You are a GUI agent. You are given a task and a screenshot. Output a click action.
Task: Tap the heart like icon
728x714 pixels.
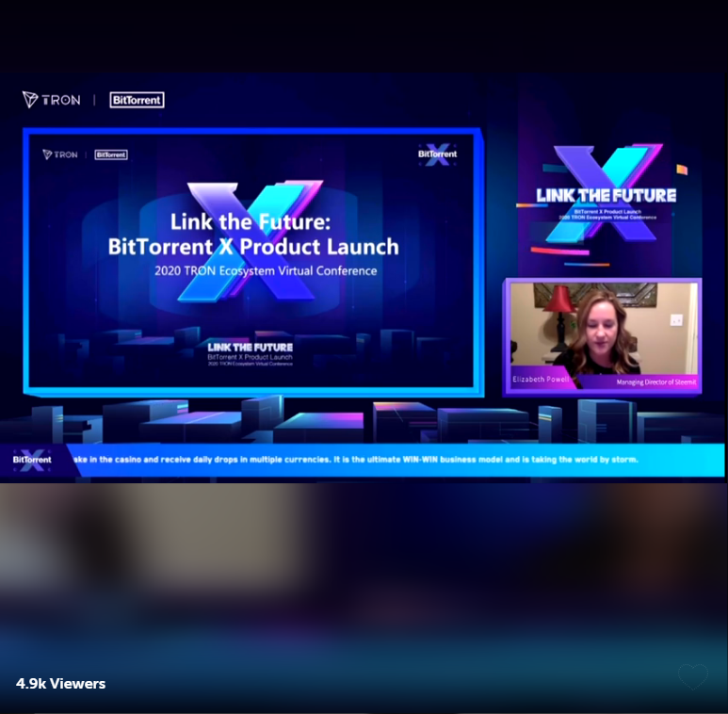point(693,676)
